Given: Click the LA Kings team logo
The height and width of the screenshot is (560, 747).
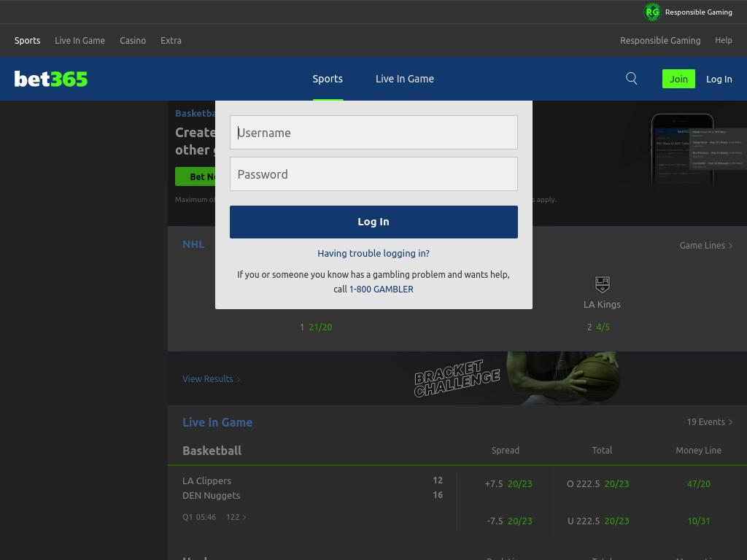Looking at the screenshot, I should pyautogui.click(x=602, y=284).
